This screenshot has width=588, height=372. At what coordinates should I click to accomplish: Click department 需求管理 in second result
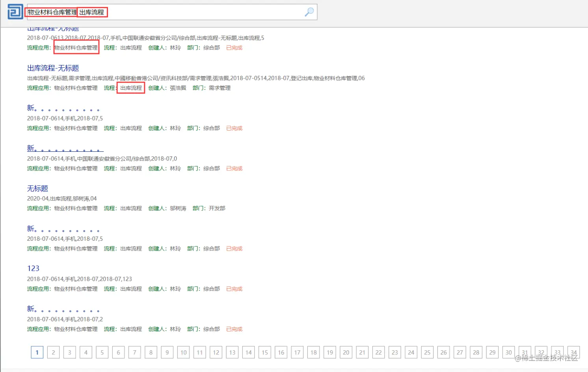pos(220,88)
